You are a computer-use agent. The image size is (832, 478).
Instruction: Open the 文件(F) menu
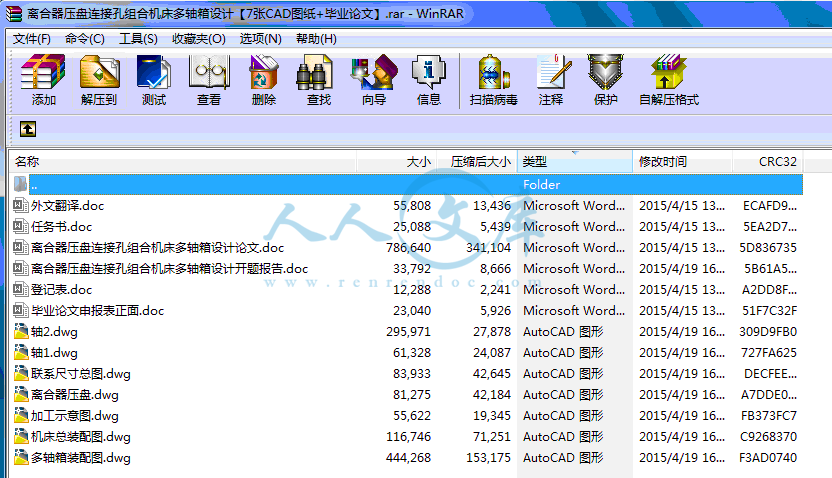pos(32,39)
